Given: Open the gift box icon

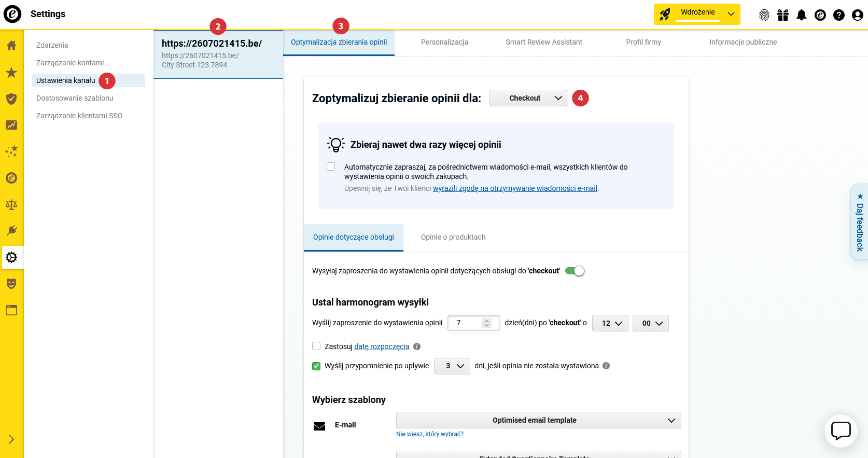Looking at the screenshot, I should 783,15.
